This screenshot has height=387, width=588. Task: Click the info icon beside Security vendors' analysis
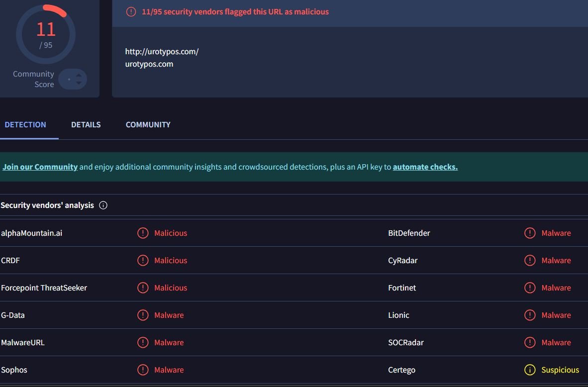103,205
